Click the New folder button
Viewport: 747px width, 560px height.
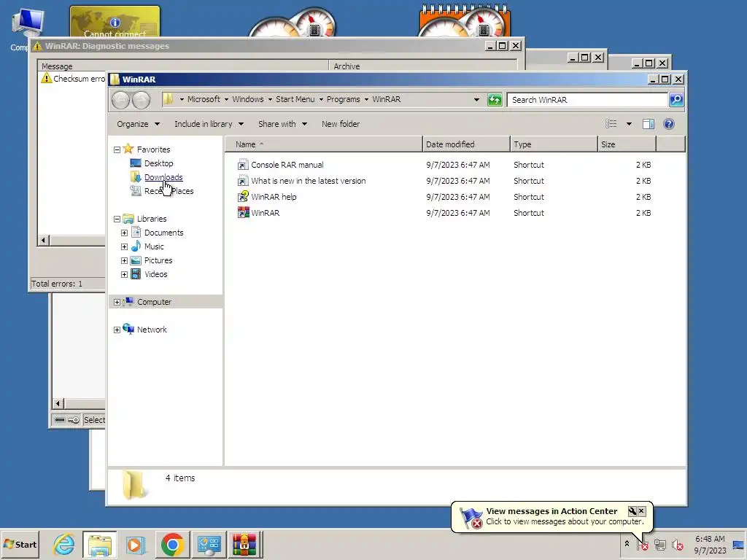[341, 124]
